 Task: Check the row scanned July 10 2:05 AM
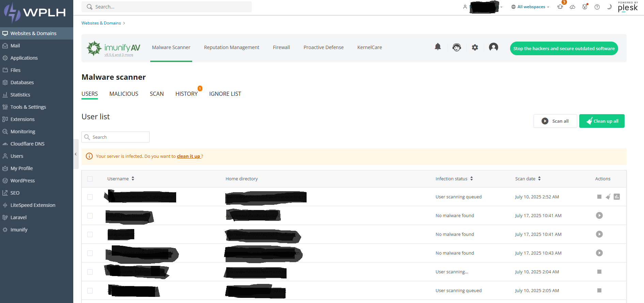pyautogui.click(x=90, y=291)
